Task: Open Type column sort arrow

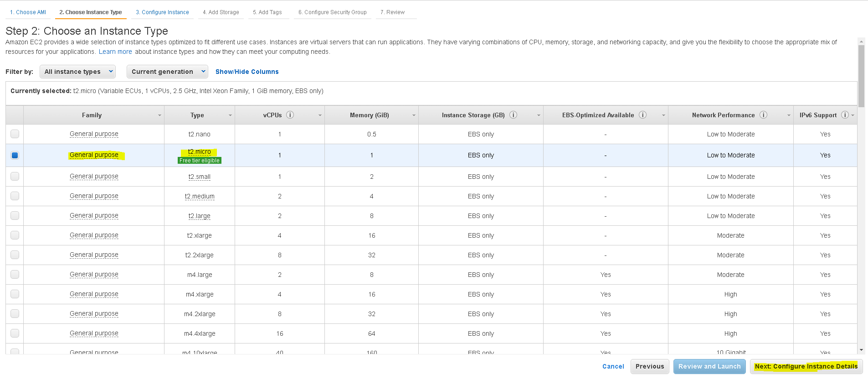Action: [x=230, y=115]
